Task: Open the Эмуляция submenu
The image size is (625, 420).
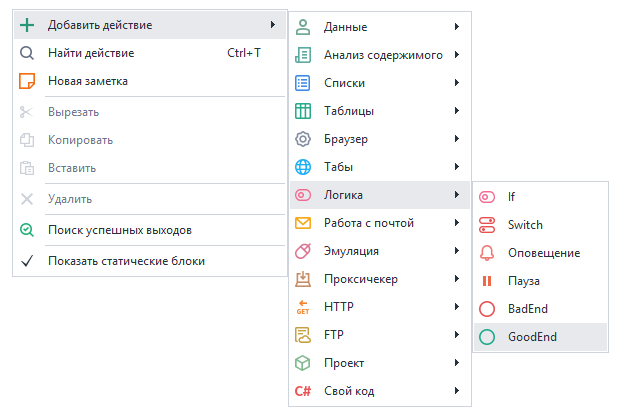Action: point(351,251)
